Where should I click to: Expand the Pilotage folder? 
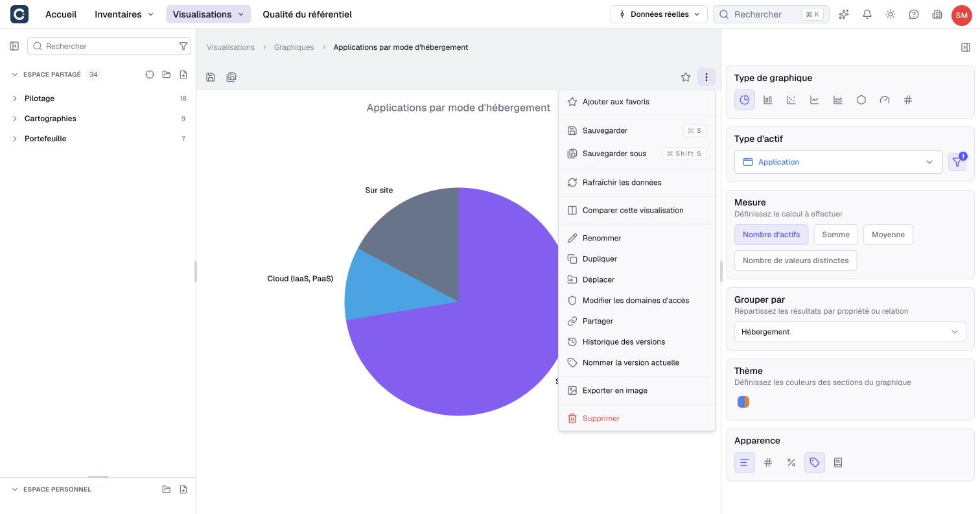tap(15, 99)
